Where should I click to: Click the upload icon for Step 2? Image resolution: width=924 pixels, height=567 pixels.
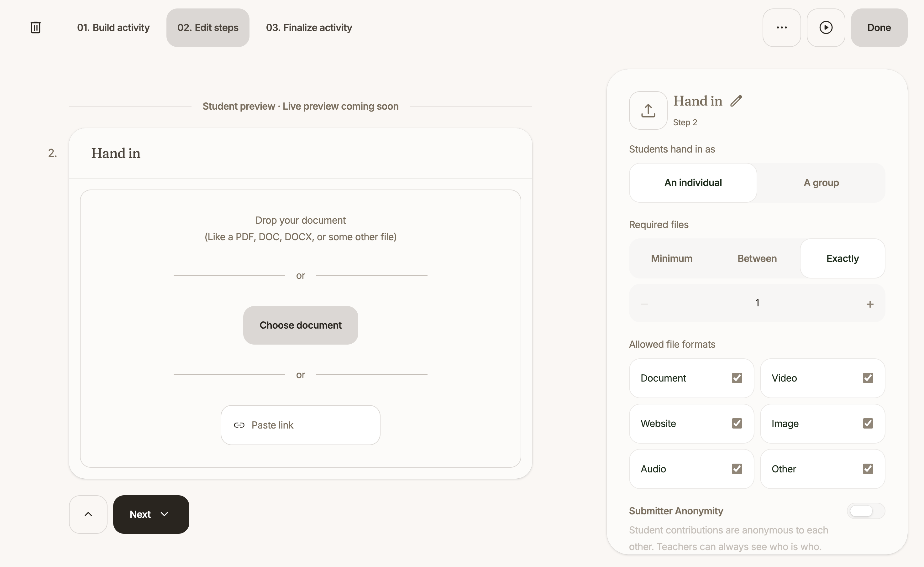pos(648,111)
